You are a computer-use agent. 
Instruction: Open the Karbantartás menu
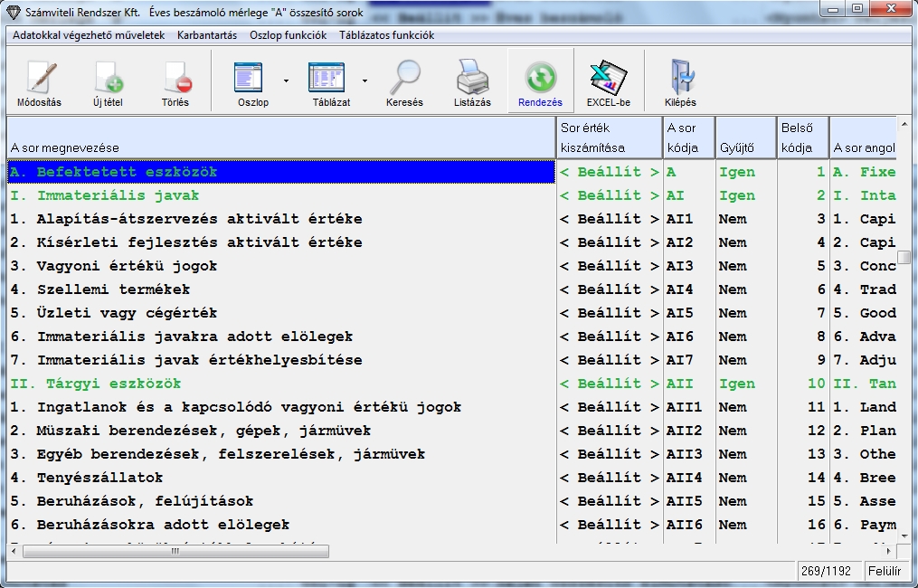tap(207, 35)
